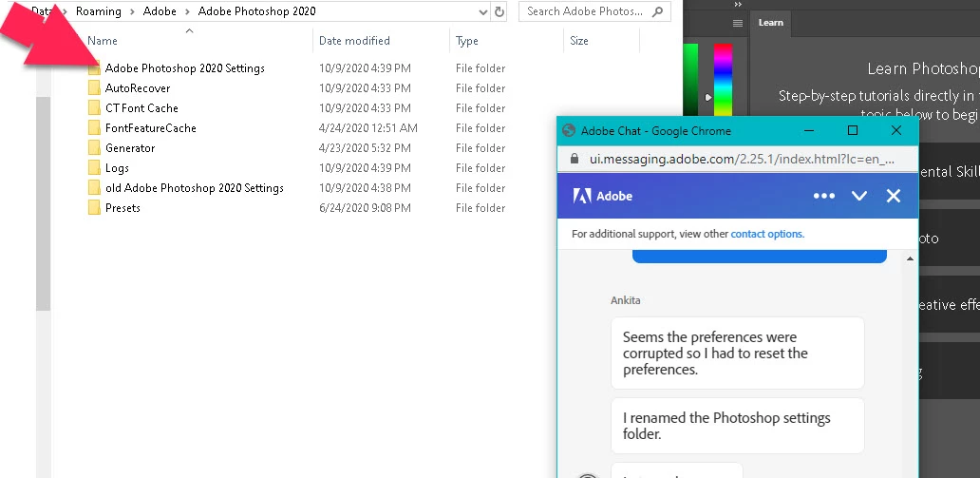The width and height of the screenshot is (980, 478).
Task: Open the Learn tab in Photoshop
Action: pyautogui.click(x=771, y=23)
